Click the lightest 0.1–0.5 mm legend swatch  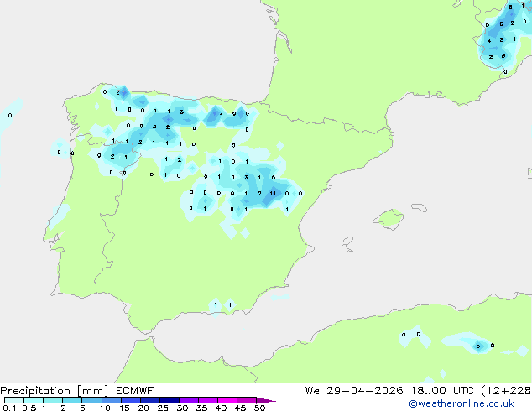[x=14, y=400]
